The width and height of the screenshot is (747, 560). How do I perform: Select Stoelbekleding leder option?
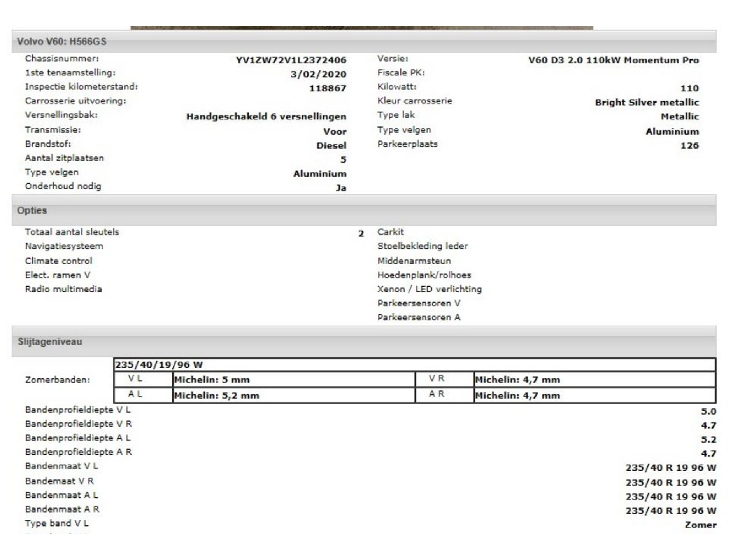pos(423,246)
